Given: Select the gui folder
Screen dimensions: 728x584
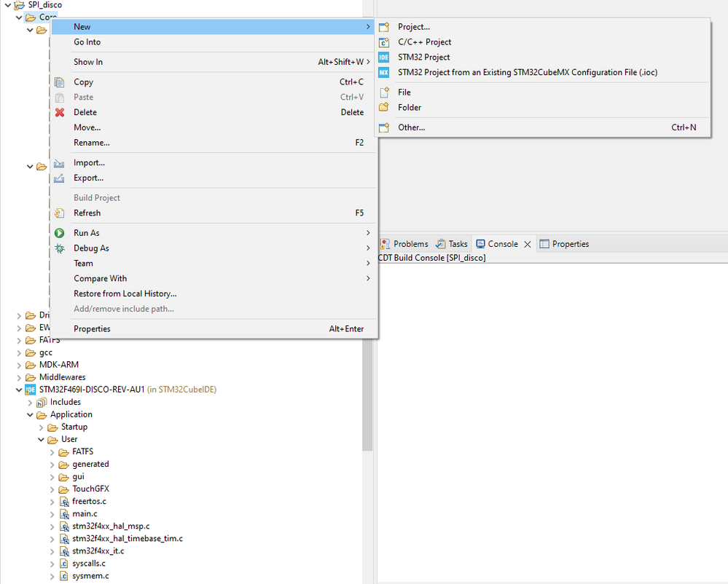Looking at the screenshot, I should (x=78, y=477).
